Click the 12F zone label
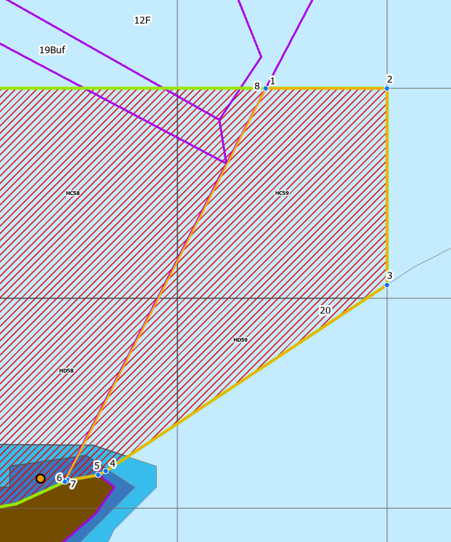Screen dimensions: 451x542 click(142, 20)
